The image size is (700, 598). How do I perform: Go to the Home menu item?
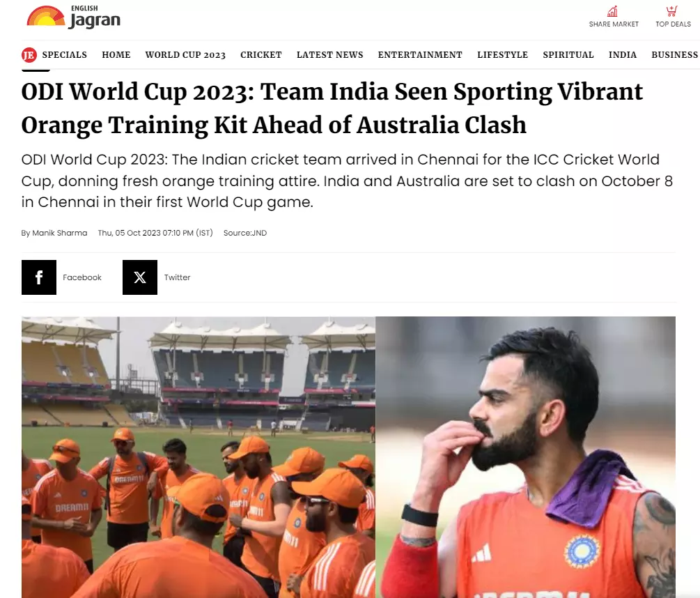pos(116,55)
